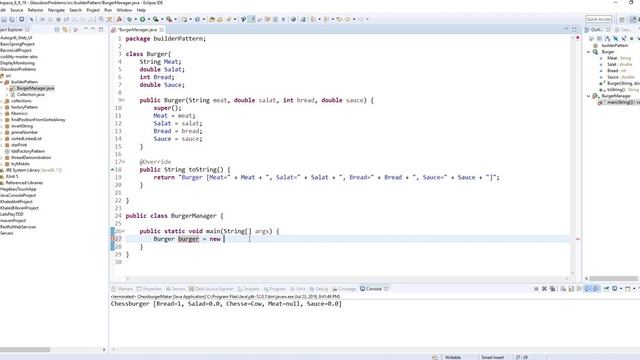Minimize the Project Explorer panel
This screenshot has width=640, height=360.
[x=93, y=29]
